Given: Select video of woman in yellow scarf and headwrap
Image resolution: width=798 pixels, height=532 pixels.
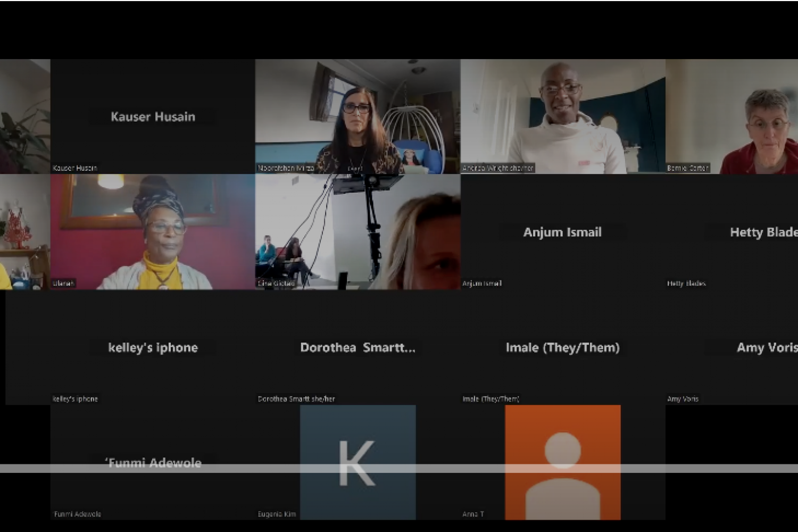Looking at the screenshot, I should coord(153,232).
